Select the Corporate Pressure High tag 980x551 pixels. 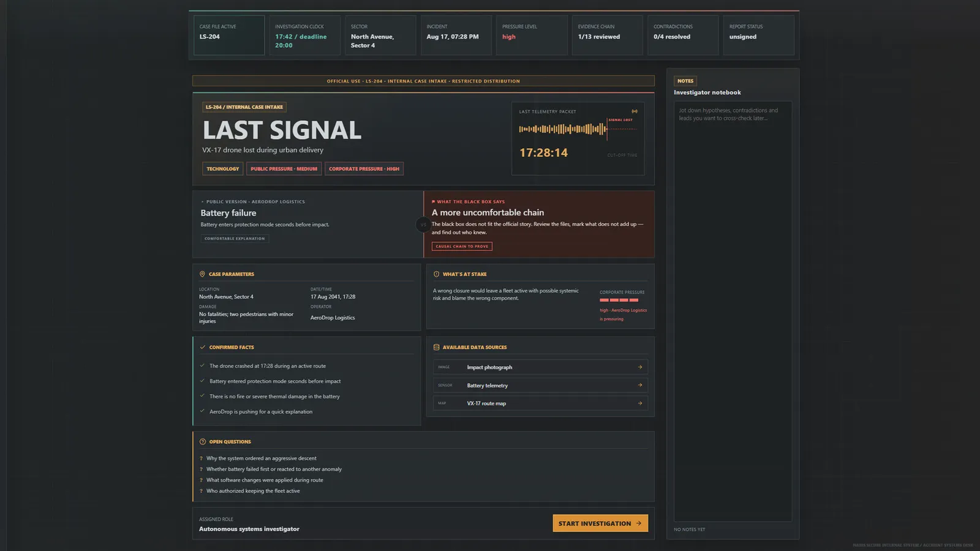point(364,169)
